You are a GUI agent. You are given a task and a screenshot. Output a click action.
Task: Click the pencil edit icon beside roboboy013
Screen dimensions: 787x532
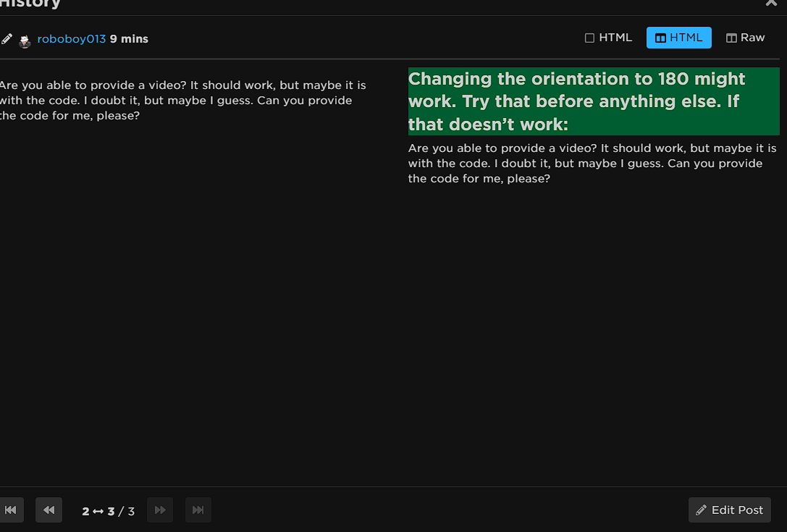click(x=7, y=39)
